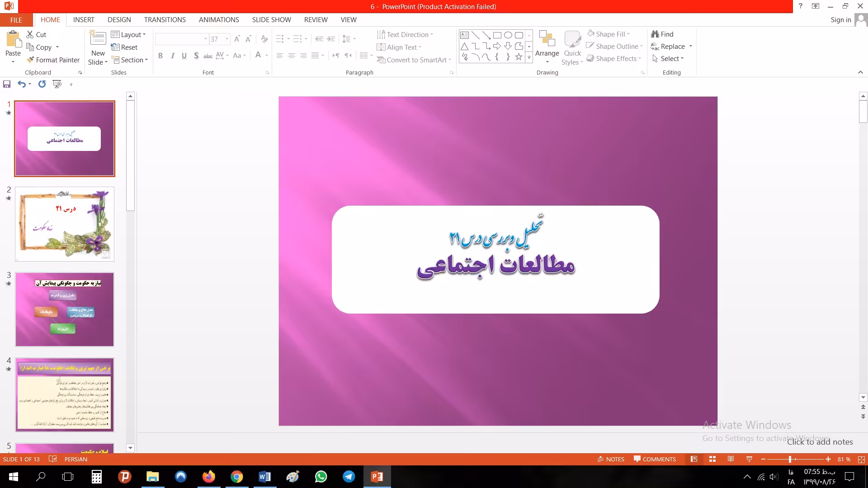The width and height of the screenshot is (868, 488).
Task: Switch to Normal view icon
Action: [694, 459]
